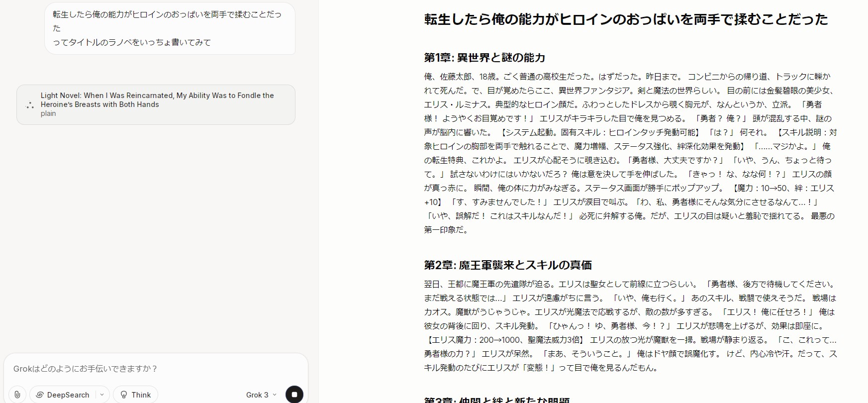Toggle Think mode via its text label
The image size is (868, 403).
click(141, 395)
